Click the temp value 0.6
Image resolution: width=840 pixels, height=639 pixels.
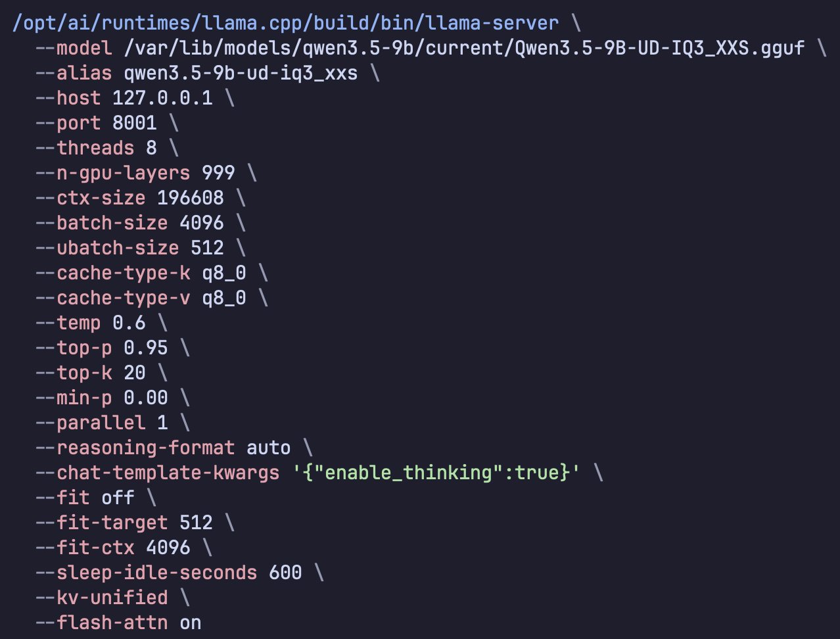click(129, 323)
